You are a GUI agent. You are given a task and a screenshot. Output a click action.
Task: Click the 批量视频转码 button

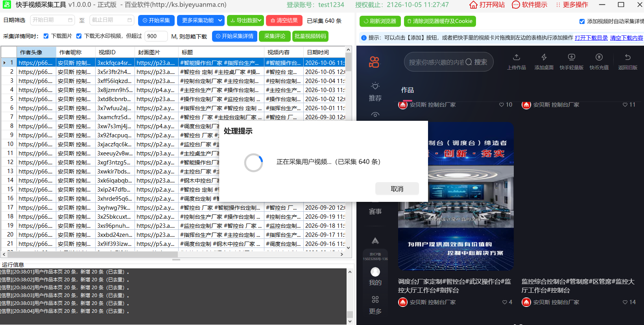coord(310,36)
